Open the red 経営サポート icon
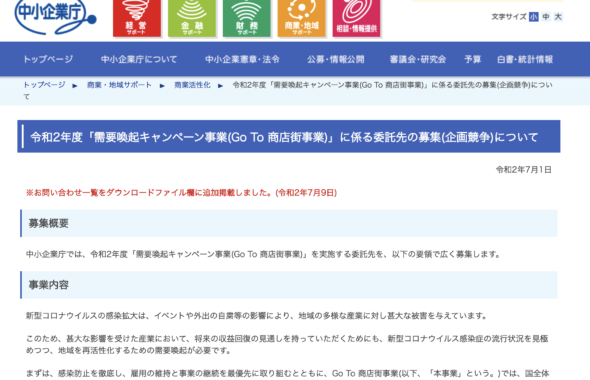Viewport: 590px width, 380px height. coord(137,18)
